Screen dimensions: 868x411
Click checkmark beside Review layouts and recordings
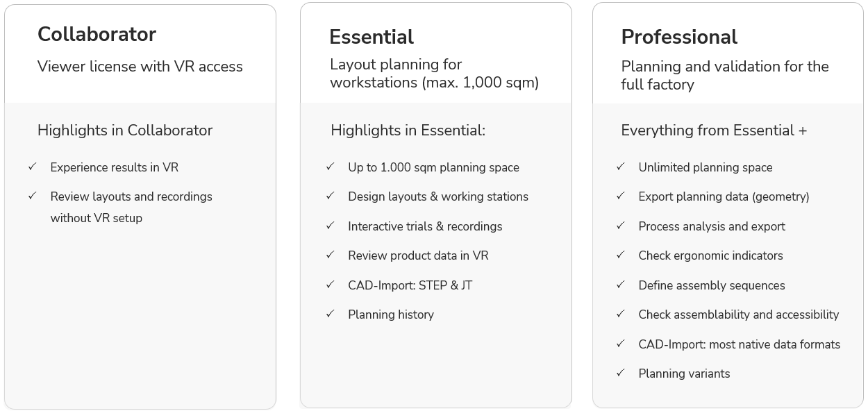point(32,196)
